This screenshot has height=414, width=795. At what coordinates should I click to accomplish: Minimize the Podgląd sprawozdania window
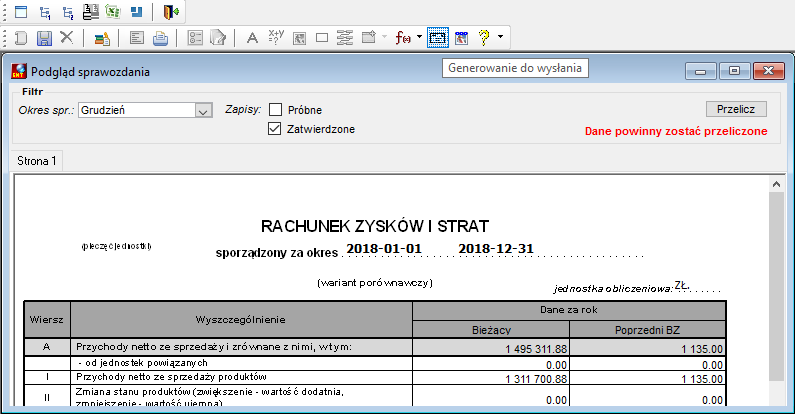tap(701, 71)
